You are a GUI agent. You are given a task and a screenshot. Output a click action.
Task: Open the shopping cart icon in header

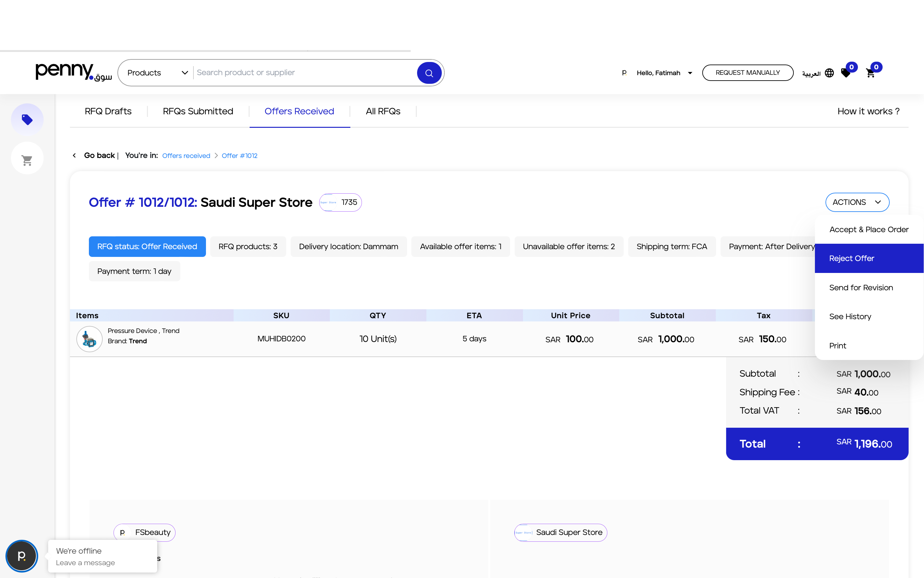point(870,73)
